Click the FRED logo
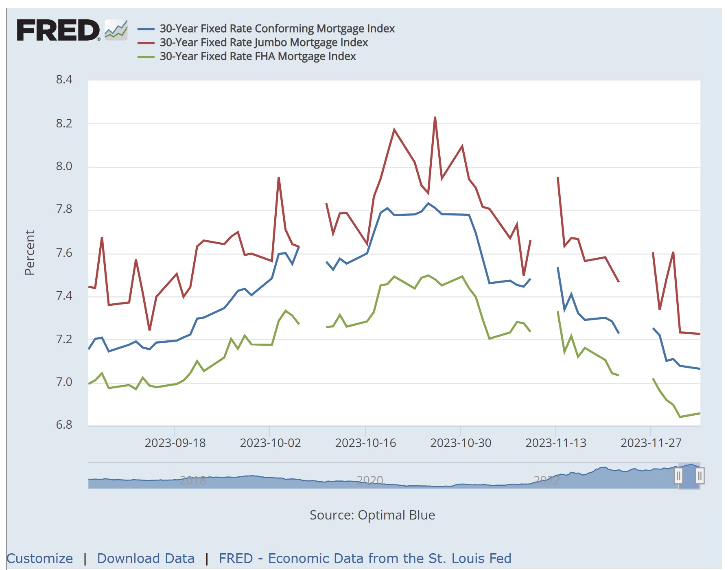Image resolution: width=728 pixels, height=570 pixels. (x=58, y=30)
